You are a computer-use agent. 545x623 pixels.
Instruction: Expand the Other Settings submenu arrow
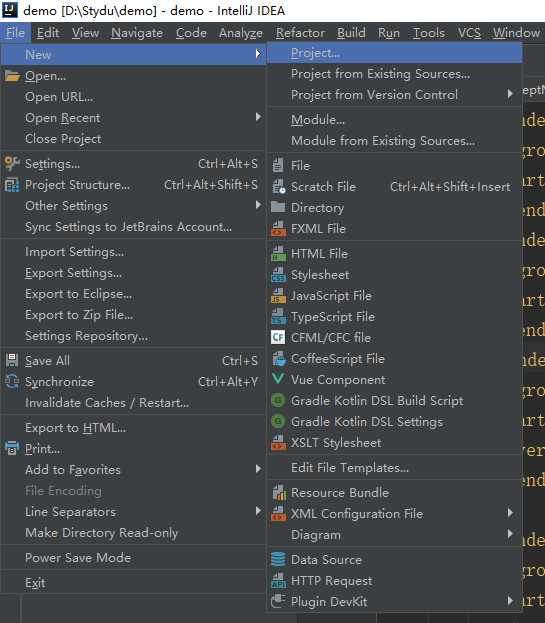pos(258,205)
